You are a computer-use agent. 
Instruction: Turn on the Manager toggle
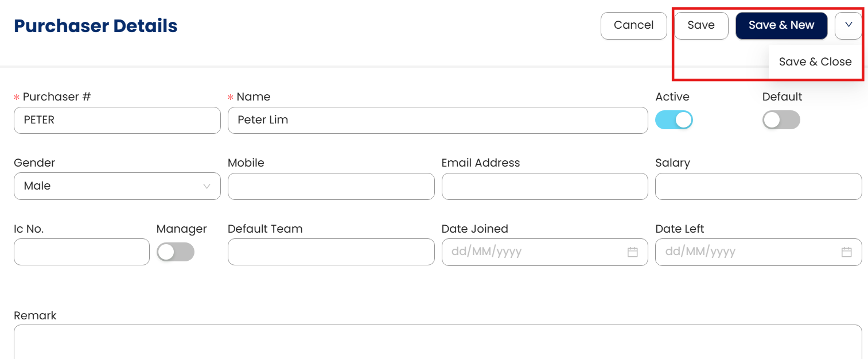pos(176,252)
